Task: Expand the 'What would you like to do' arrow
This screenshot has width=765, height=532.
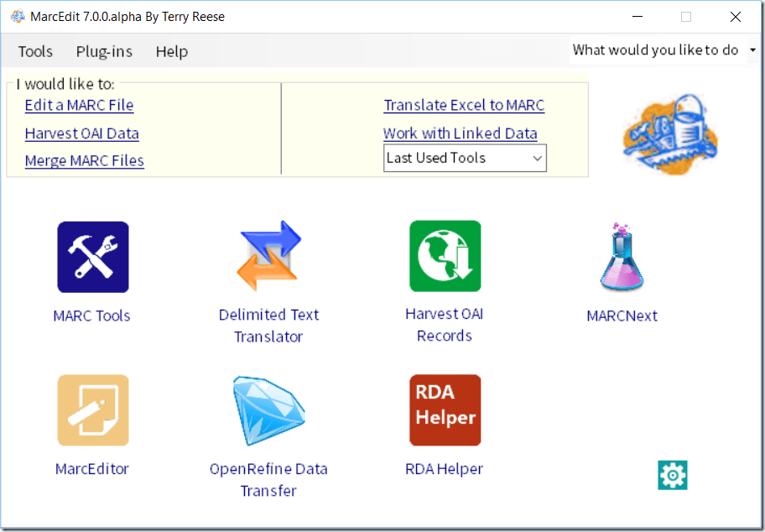Action: [x=752, y=50]
